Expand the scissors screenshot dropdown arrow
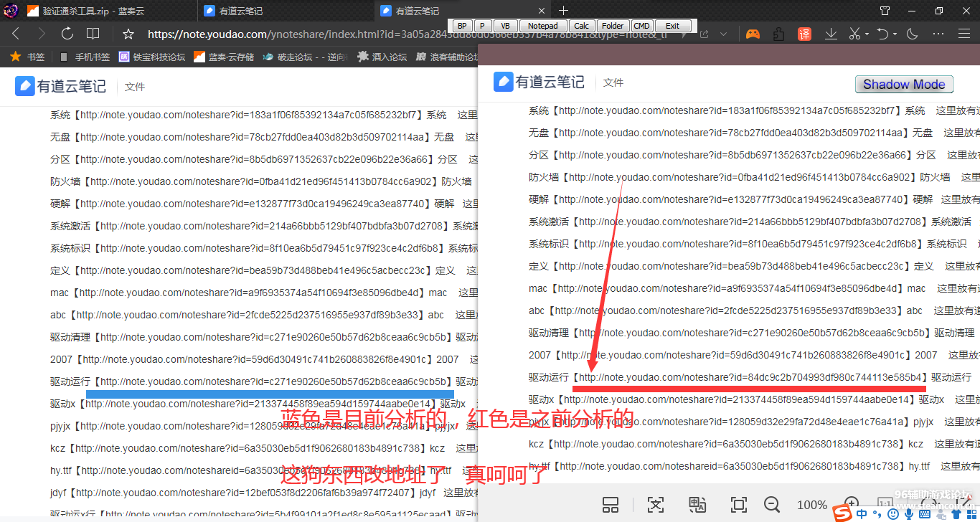Image resolution: width=980 pixels, height=522 pixels. [867, 34]
